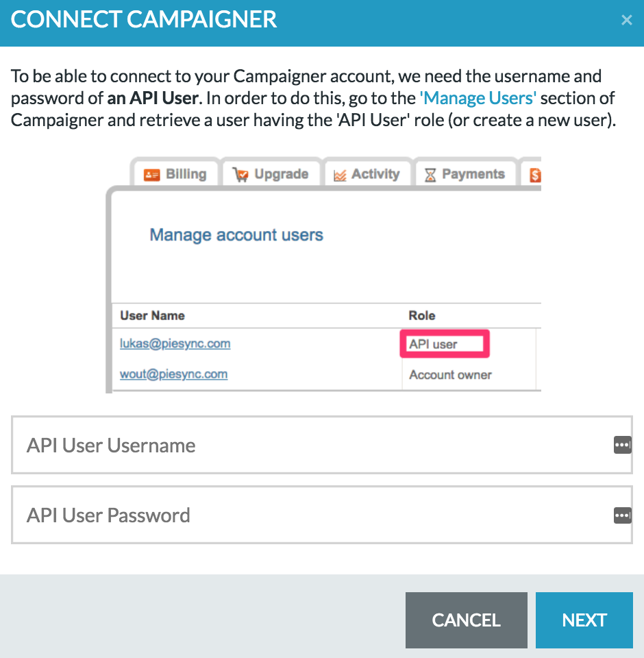Focus the API User Username field

tap(322, 445)
